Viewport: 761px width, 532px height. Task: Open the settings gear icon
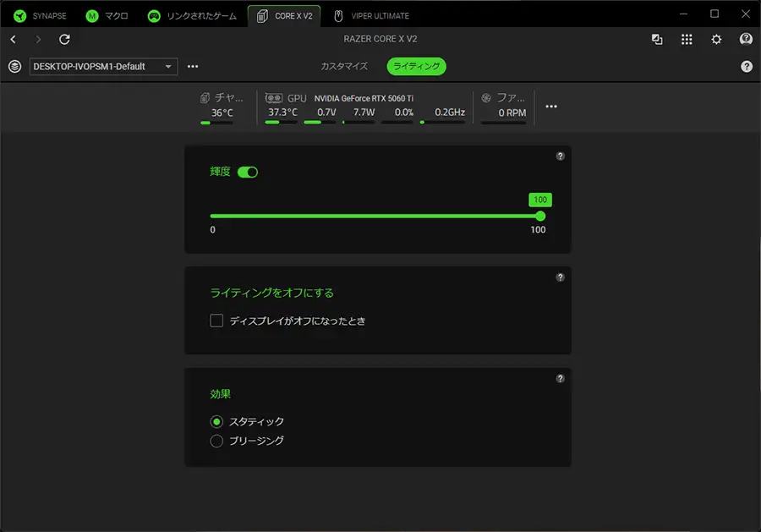pyautogui.click(x=716, y=39)
